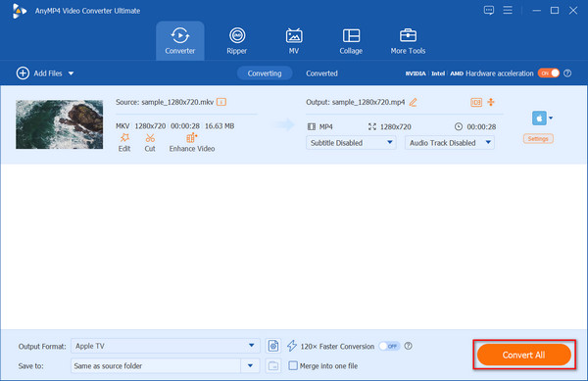Enable Merge into one file checkbox
This screenshot has width=588, height=381.
click(x=293, y=365)
